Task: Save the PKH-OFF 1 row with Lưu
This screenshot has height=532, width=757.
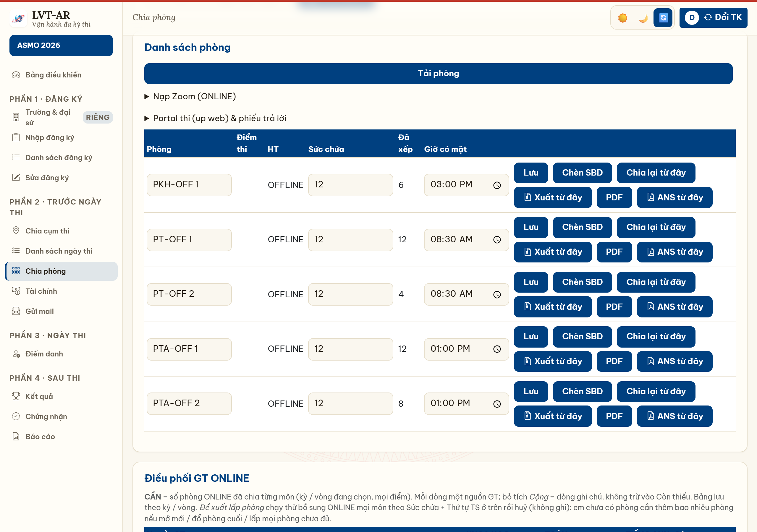Action: pos(531,173)
